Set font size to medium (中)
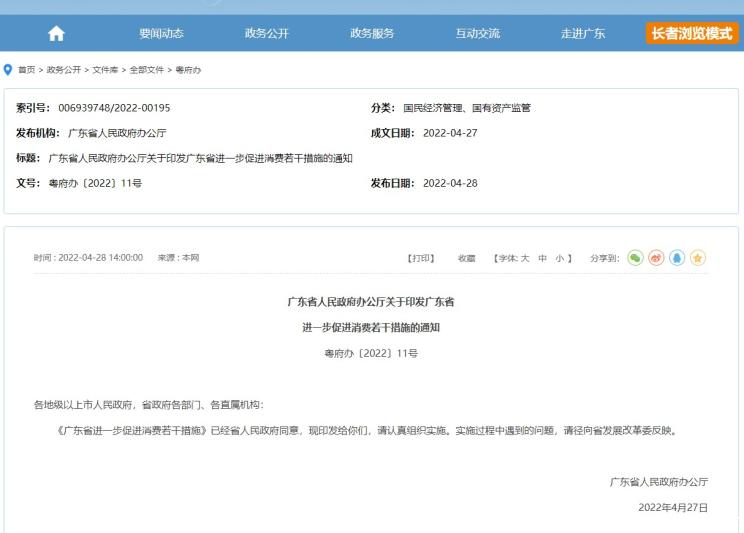The height and width of the screenshot is (533, 744). pyautogui.click(x=542, y=258)
